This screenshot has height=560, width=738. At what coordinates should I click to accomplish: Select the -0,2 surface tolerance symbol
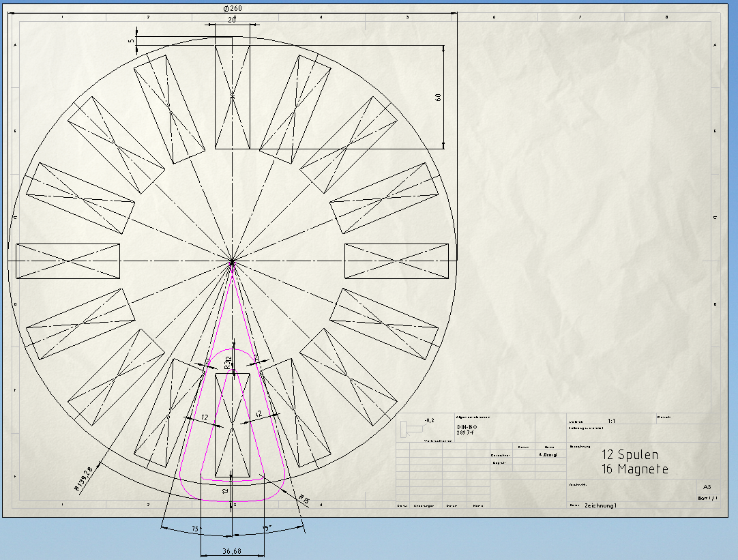click(429, 421)
